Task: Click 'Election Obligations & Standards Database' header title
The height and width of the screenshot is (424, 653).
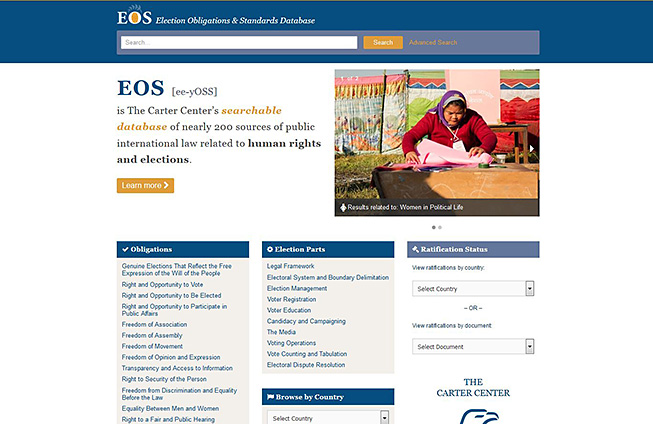Action: pyautogui.click(x=235, y=20)
